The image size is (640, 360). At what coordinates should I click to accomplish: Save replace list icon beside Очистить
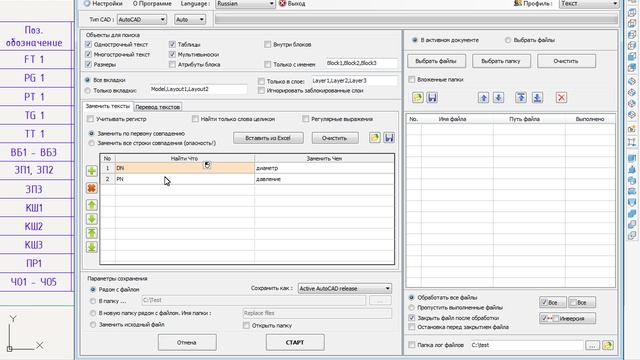389,138
